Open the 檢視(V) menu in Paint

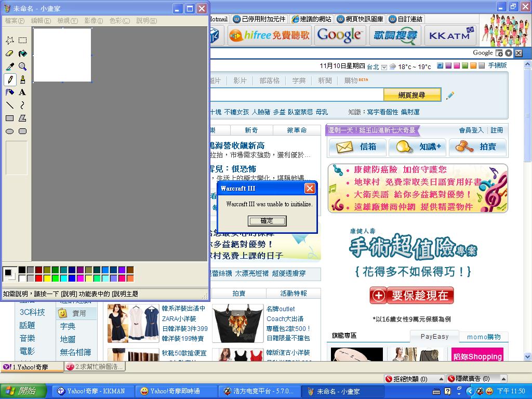[x=68, y=21]
